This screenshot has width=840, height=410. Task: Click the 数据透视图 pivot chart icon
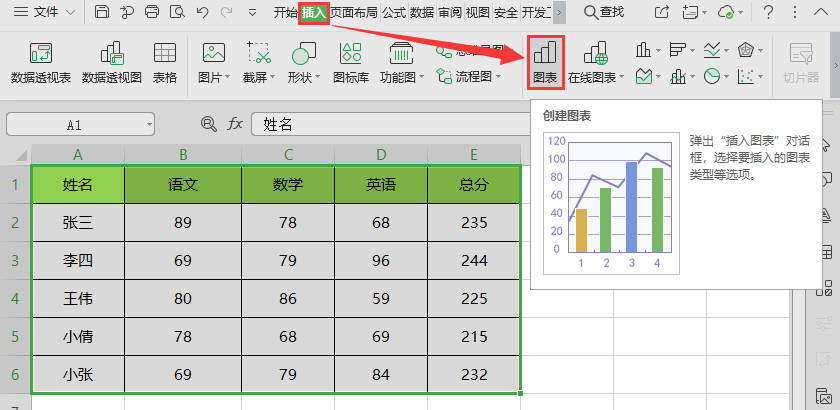click(x=111, y=62)
